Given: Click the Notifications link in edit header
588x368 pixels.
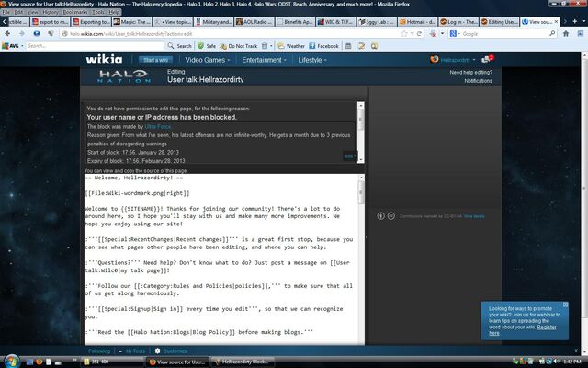Looking at the screenshot, I should (478, 81).
